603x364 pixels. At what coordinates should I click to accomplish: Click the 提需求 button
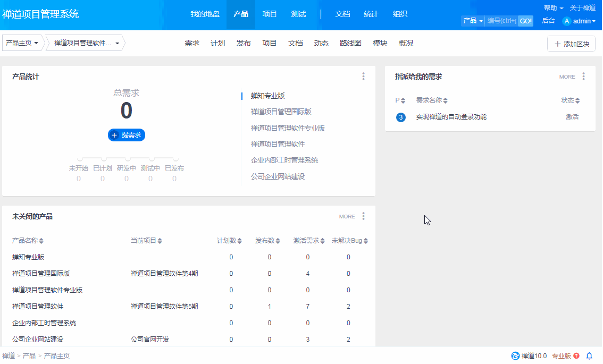pos(127,135)
